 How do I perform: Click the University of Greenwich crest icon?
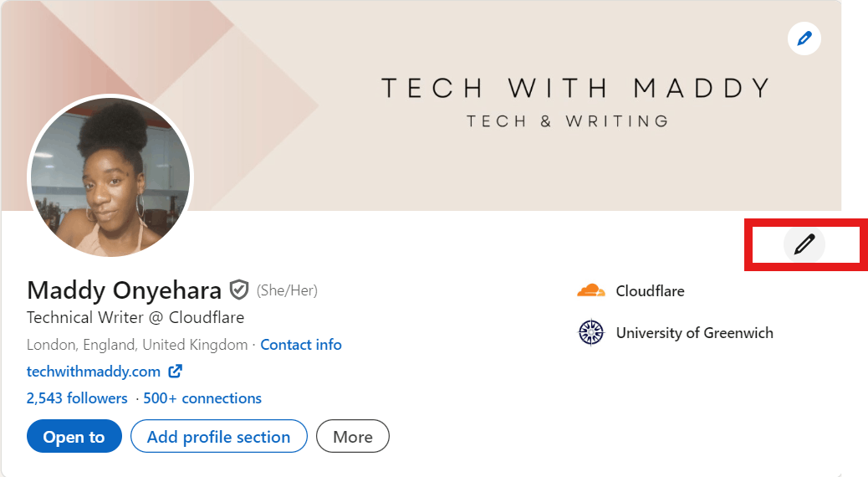pos(591,332)
